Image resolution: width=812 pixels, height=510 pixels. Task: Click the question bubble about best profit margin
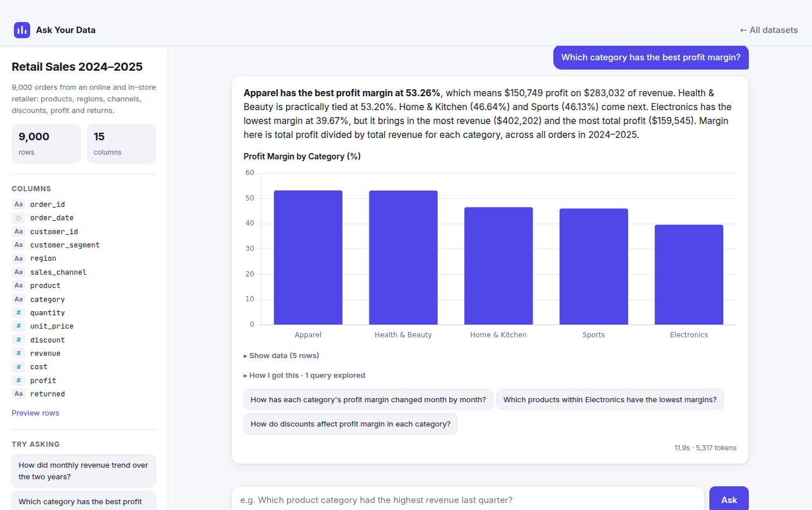pyautogui.click(x=651, y=57)
